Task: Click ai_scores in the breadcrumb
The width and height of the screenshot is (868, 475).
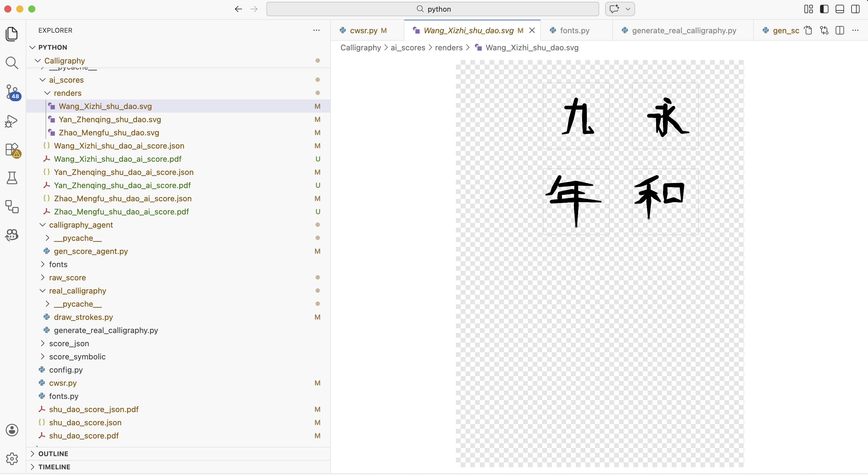Action: [408, 47]
